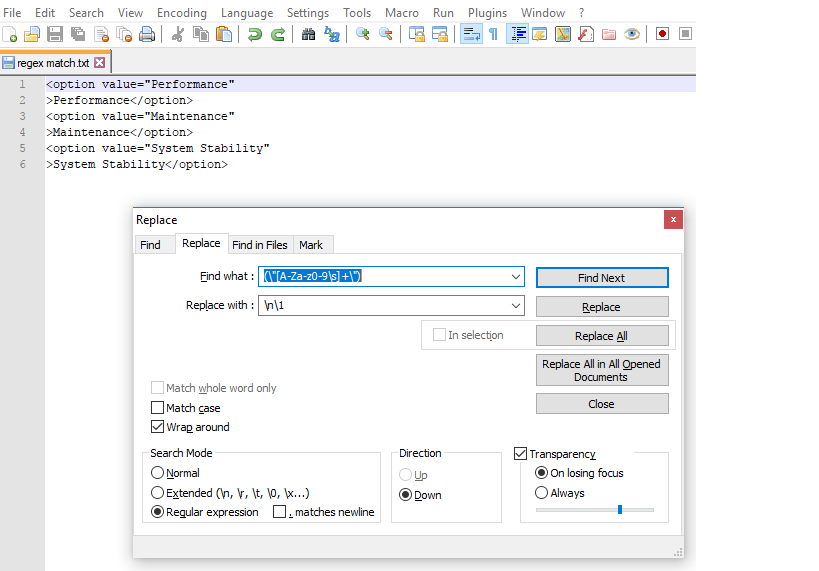Image resolution: width=819 pixels, height=571 pixels.
Task: Switch to the Mark tab
Action: pyautogui.click(x=311, y=245)
